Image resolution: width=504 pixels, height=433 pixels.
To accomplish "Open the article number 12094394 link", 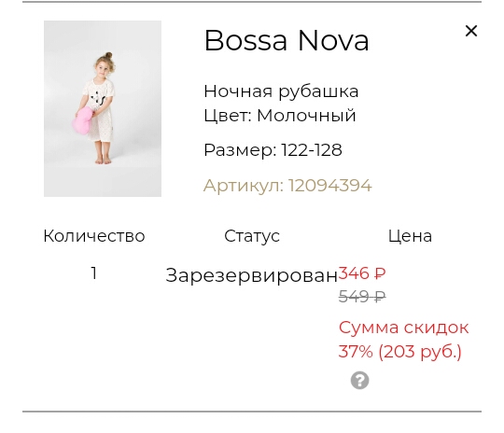I will (287, 186).
